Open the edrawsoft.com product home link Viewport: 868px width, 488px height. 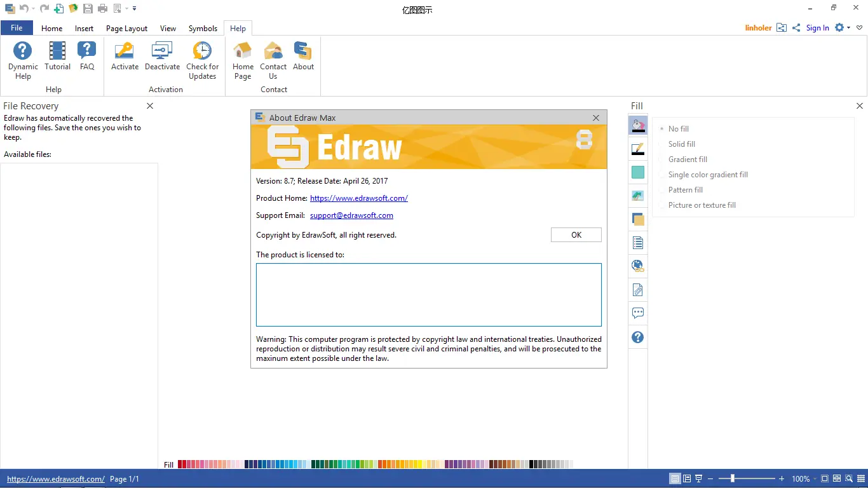click(x=358, y=198)
